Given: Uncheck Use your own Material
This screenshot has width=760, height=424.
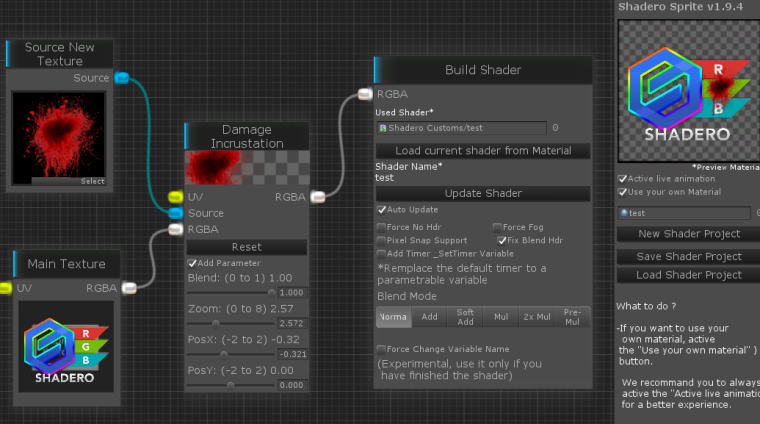Looking at the screenshot, I should (x=622, y=192).
